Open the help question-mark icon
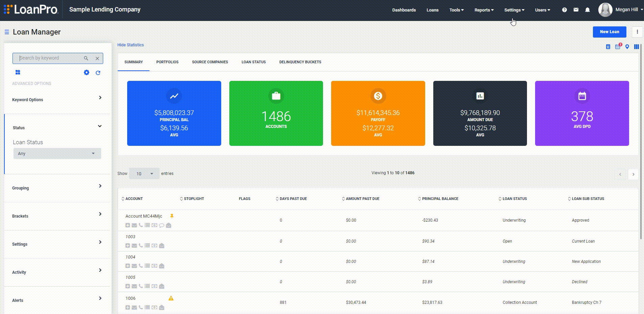 click(x=564, y=10)
